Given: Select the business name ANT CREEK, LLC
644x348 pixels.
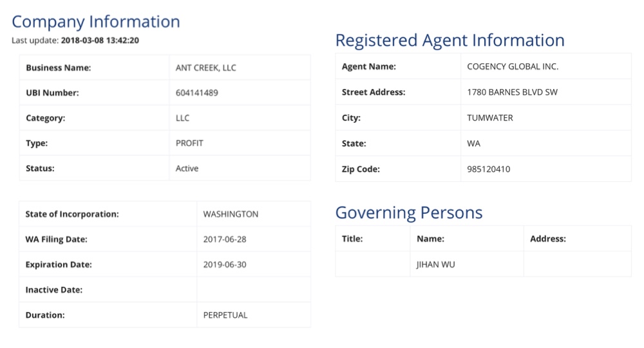Looking at the screenshot, I should [206, 68].
